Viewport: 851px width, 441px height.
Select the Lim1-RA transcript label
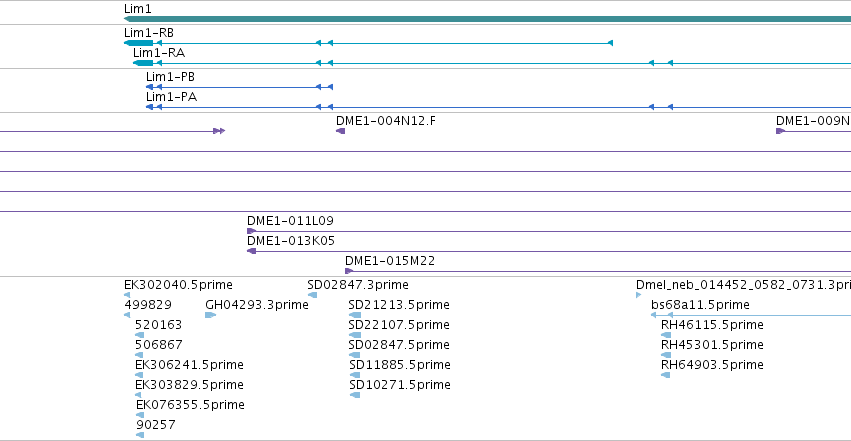[159, 53]
